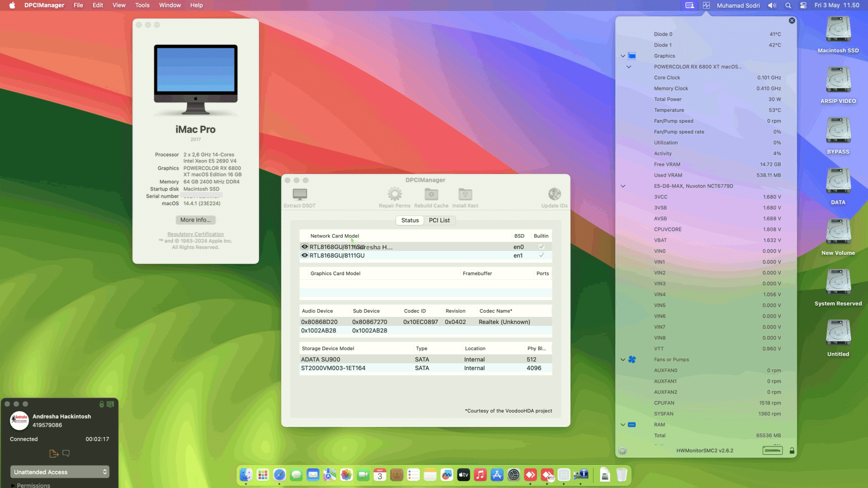
Task: Open the Unattended Access dropdown
Action: [60, 472]
